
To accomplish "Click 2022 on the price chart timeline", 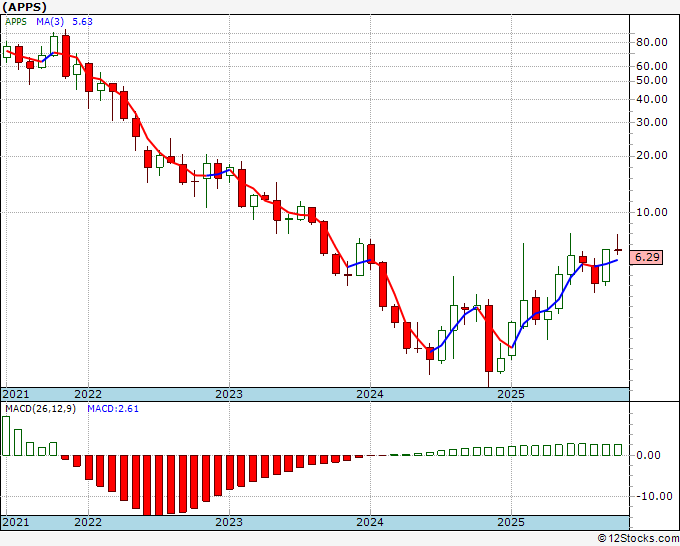I will 88,394.
